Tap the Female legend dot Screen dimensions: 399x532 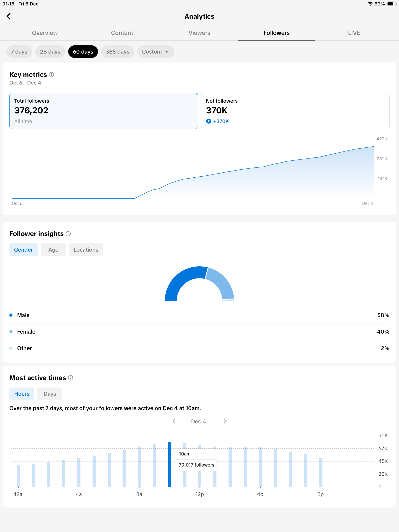(11, 332)
